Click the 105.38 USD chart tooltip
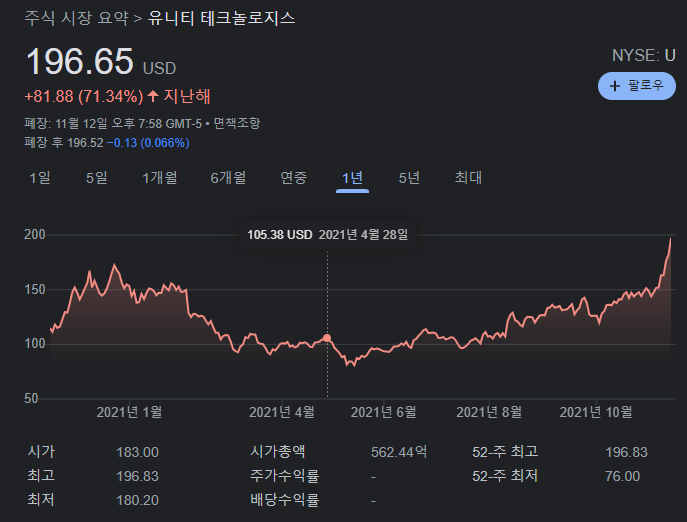The image size is (687, 522). [327, 235]
